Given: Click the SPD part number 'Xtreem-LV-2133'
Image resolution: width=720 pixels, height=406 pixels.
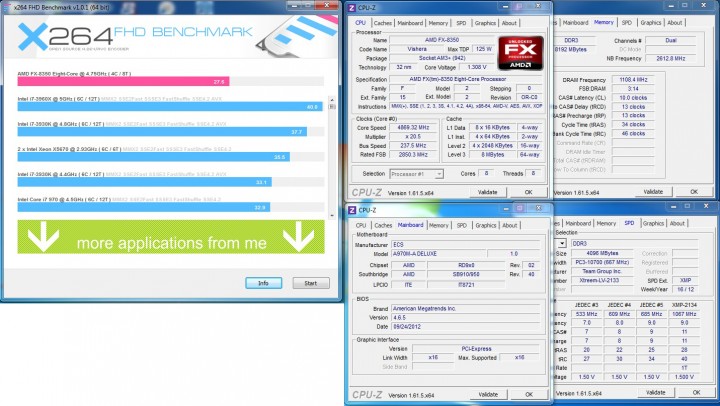Looking at the screenshot, I should 602,280.
